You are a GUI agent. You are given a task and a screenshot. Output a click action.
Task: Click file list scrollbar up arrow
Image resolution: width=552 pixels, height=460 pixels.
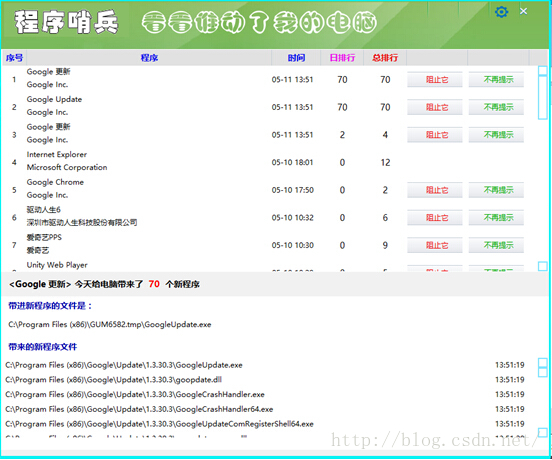coord(542,363)
